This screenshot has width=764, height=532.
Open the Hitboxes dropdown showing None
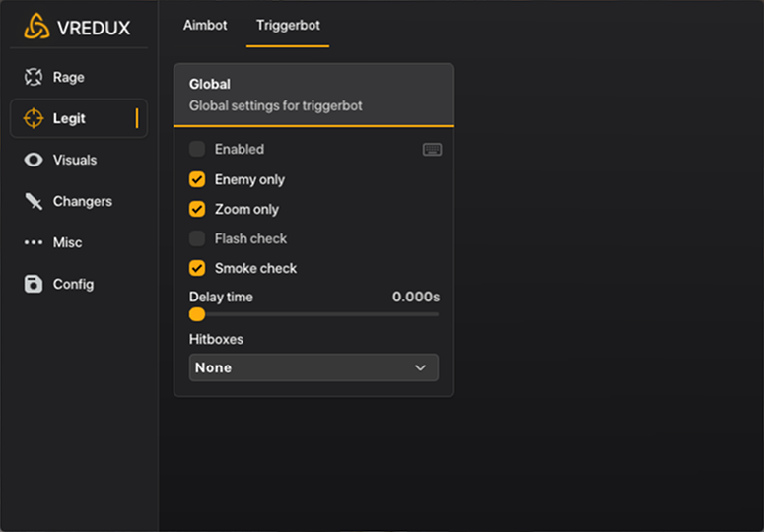tap(313, 367)
